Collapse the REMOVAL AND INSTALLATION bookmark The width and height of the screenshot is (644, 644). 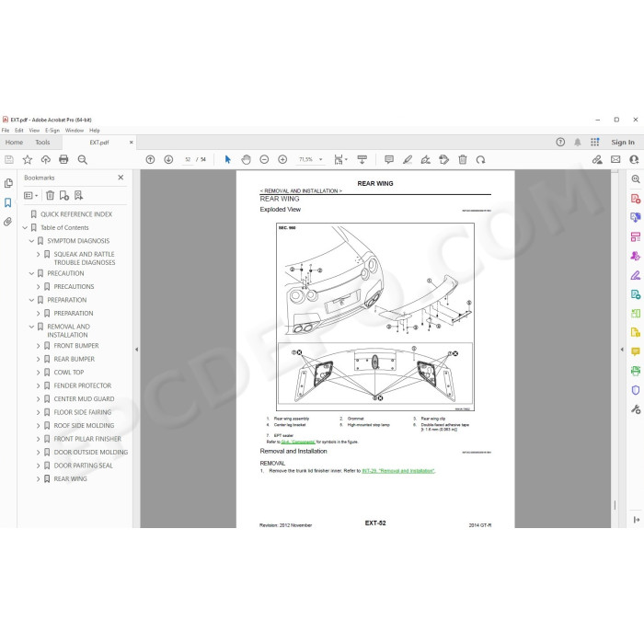pos(31,327)
